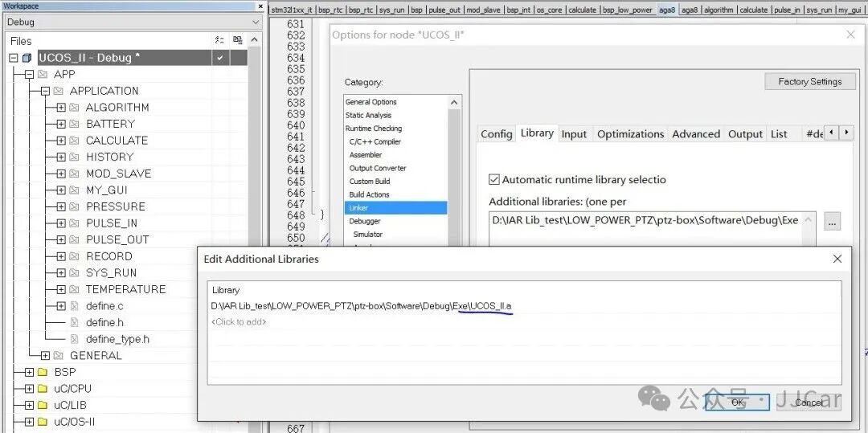Select Debugger category

coord(364,221)
